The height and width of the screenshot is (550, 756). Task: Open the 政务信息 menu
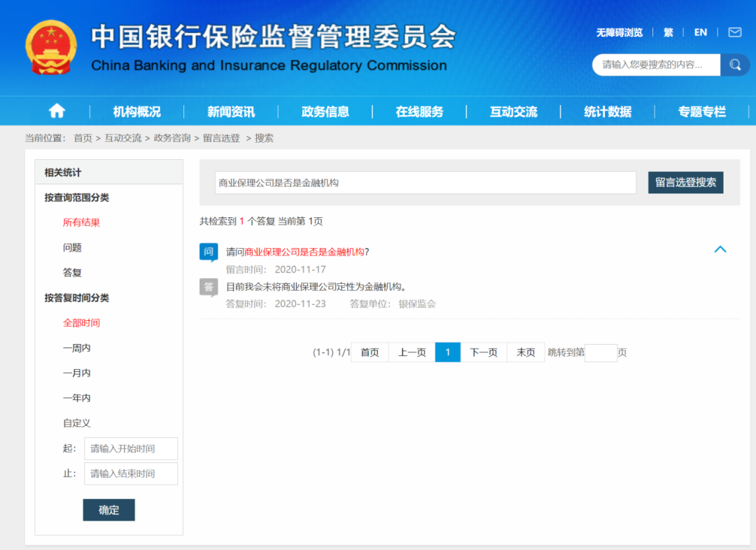(x=325, y=112)
